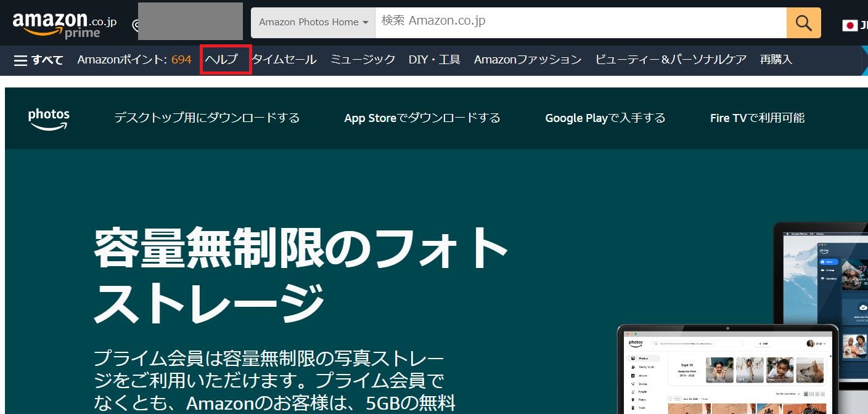Open the ヘルプ menu item
868x414 pixels.
click(x=221, y=60)
